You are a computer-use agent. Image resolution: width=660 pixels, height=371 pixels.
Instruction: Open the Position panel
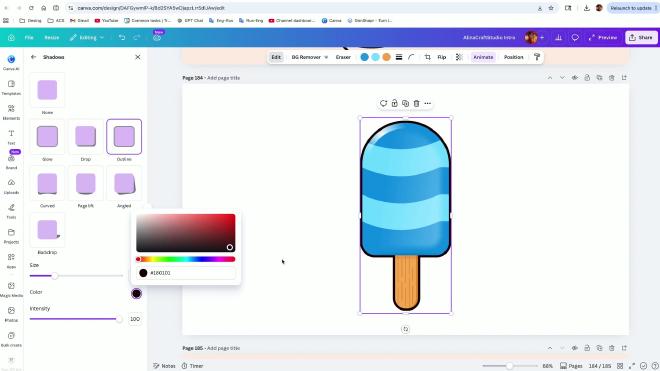pos(514,57)
